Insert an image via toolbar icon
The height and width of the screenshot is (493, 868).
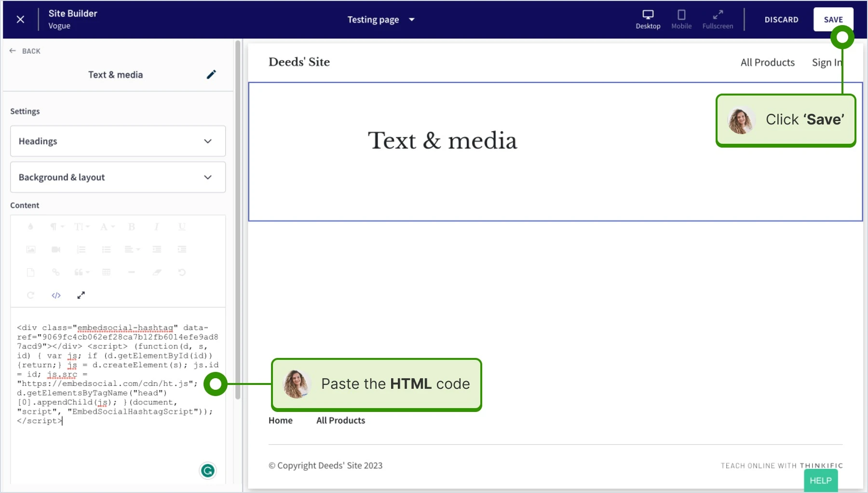(x=31, y=249)
